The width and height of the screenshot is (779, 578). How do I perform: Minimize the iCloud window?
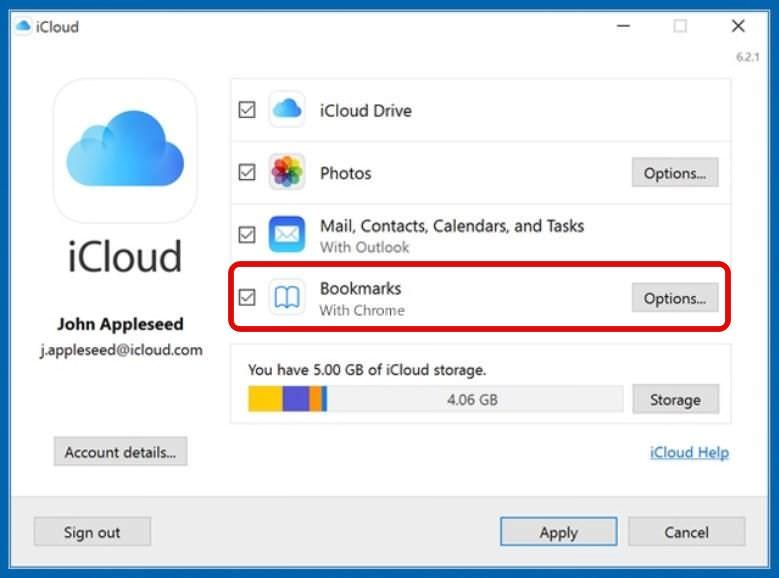point(623,26)
